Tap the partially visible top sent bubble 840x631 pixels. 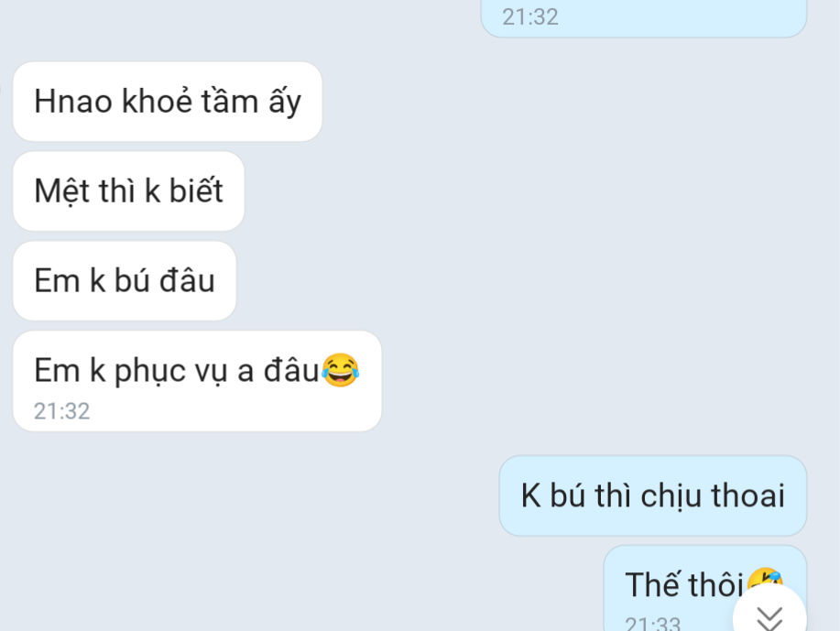(x=644, y=18)
